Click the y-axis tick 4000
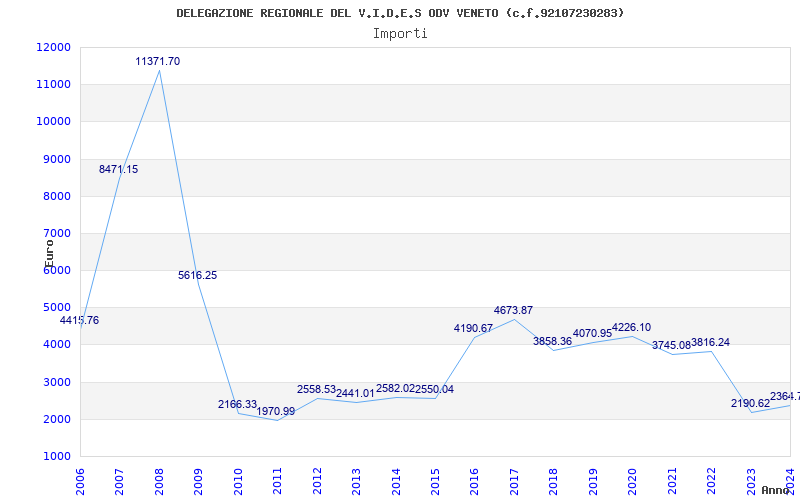This screenshot has width=800, height=500. [56, 344]
